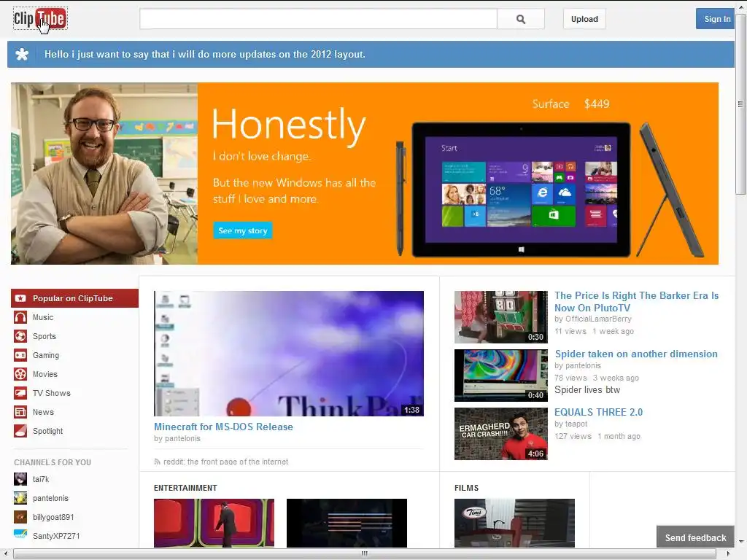Click the star icon in the announcement banner
This screenshot has height=560, width=747.
tap(22, 54)
